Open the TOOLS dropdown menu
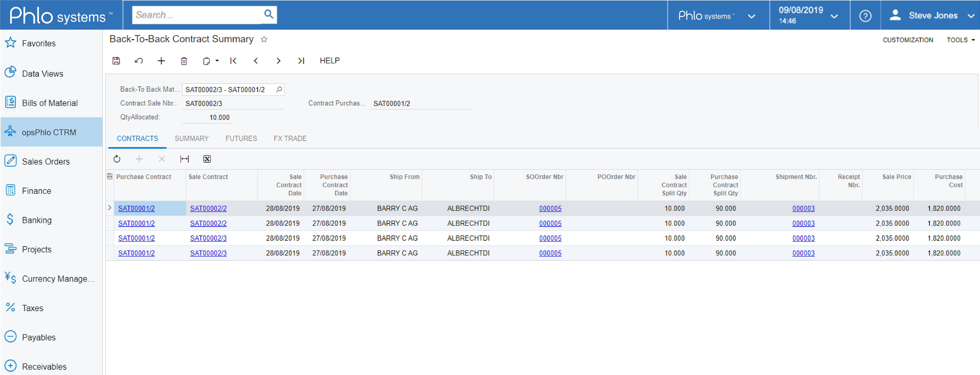Screen dimensions: 980x375 960,39
